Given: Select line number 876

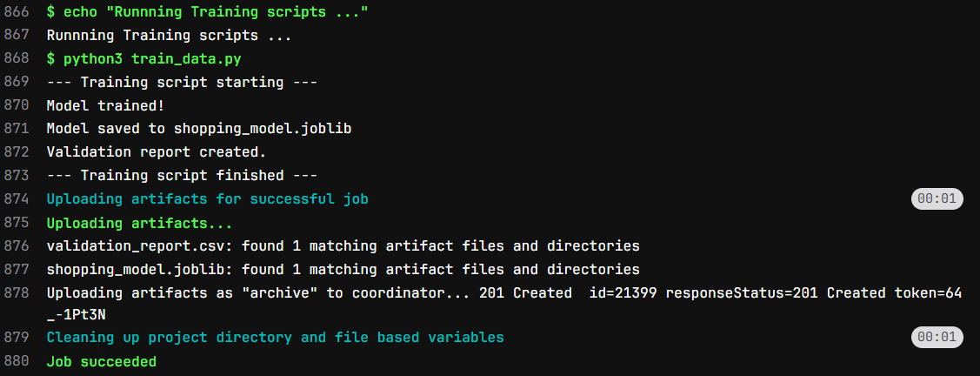Looking at the screenshot, I should (17, 245).
